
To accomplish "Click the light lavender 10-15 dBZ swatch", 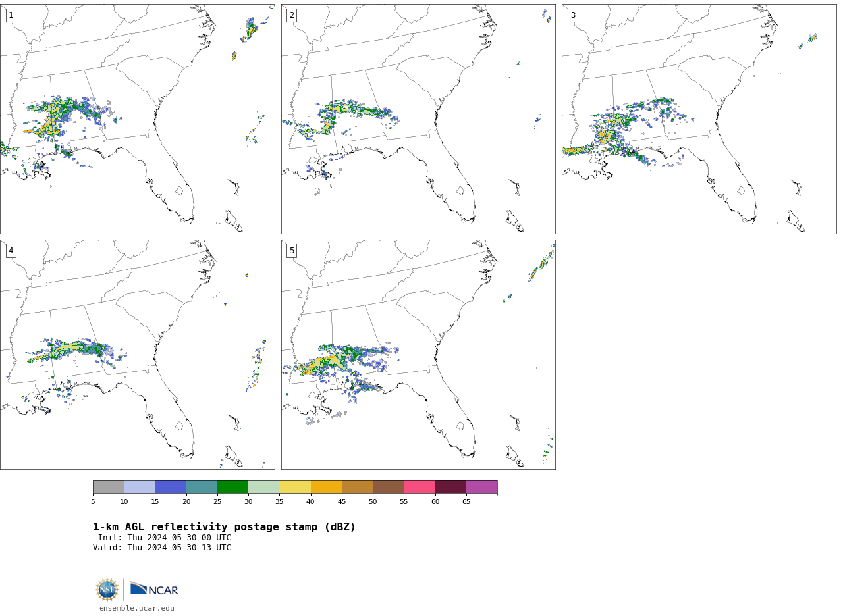I will pyautogui.click(x=139, y=487).
